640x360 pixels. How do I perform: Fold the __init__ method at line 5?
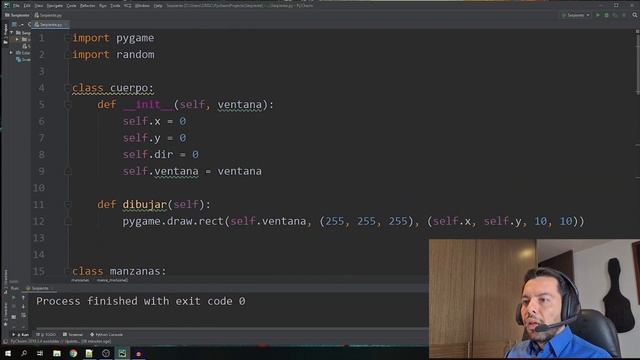[68, 104]
